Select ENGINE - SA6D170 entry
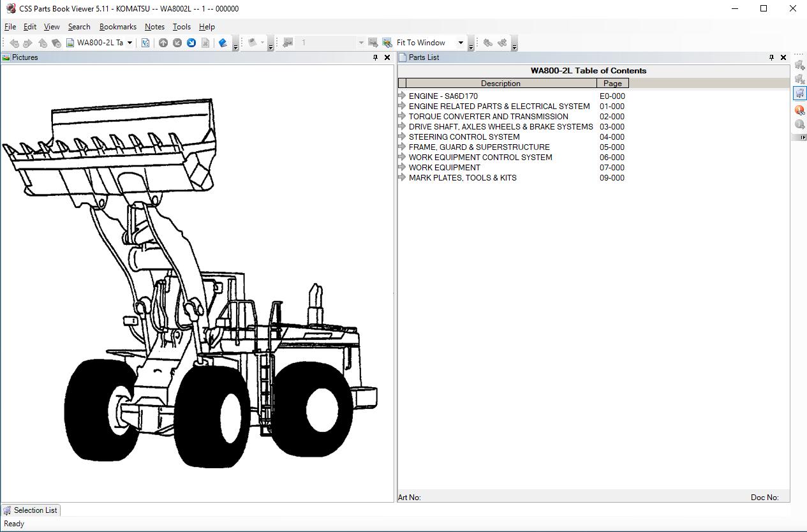This screenshot has width=807, height=532. [x=443, y=96]
